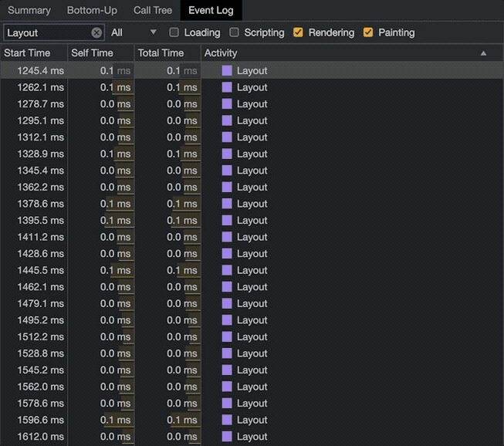Click purple Layout icon in 1328.9 ms row

(227, 154)
